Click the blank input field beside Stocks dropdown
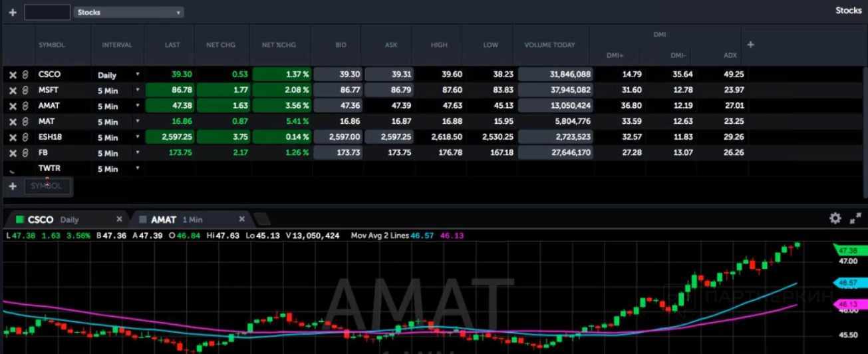The image size is (868, 354). coord(47,12)
